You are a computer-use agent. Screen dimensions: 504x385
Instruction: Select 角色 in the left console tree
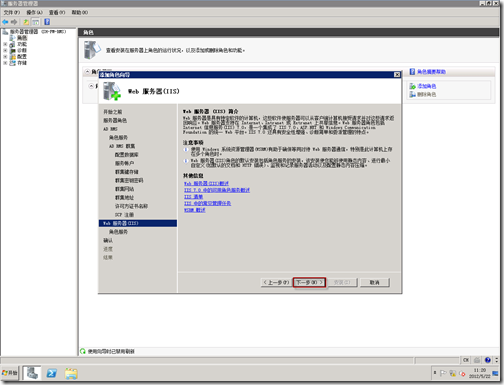coord(22,38)
